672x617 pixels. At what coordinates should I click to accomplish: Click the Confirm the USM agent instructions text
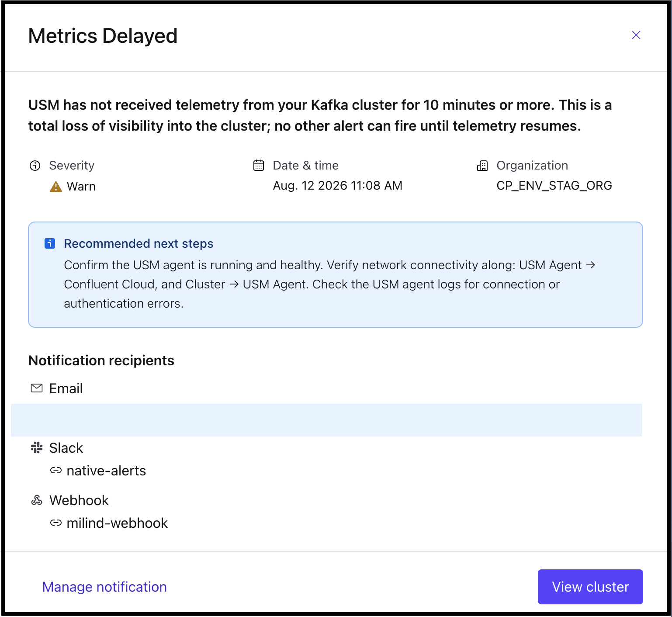point(329,284)
